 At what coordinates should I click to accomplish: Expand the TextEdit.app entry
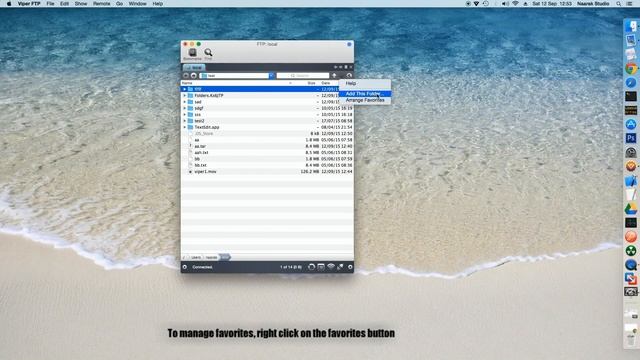coord(184,127)
